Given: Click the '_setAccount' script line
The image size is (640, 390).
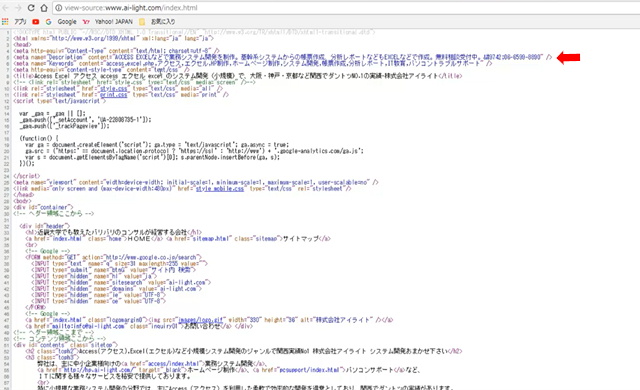Looking at the screenshot, I should tap(85, 120).
